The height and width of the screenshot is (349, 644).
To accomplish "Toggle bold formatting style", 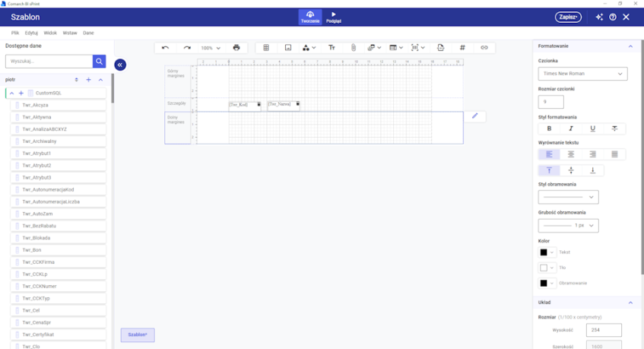I will click(x=549, y=128).
